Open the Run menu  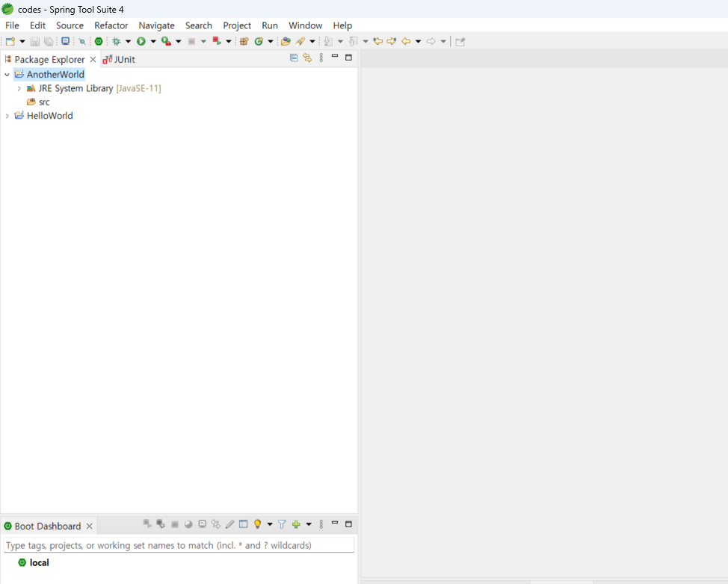pos(270,25)
